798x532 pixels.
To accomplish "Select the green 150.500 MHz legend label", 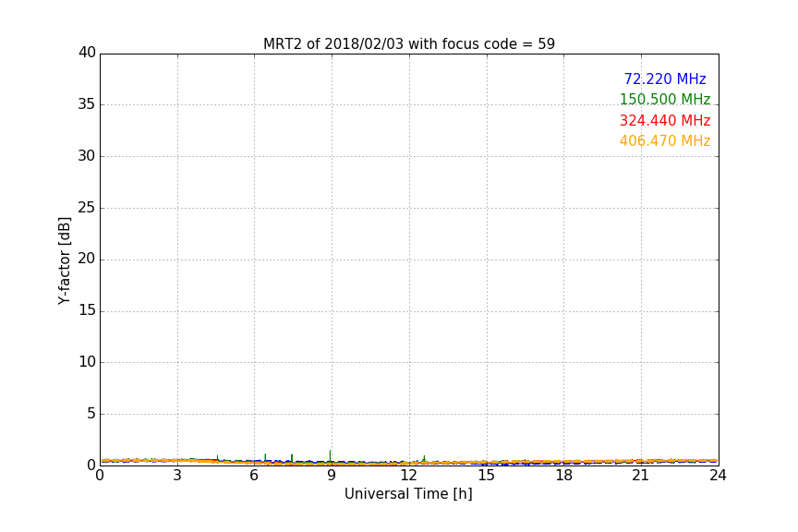I will pyautogui.click(x=665, y=99).
